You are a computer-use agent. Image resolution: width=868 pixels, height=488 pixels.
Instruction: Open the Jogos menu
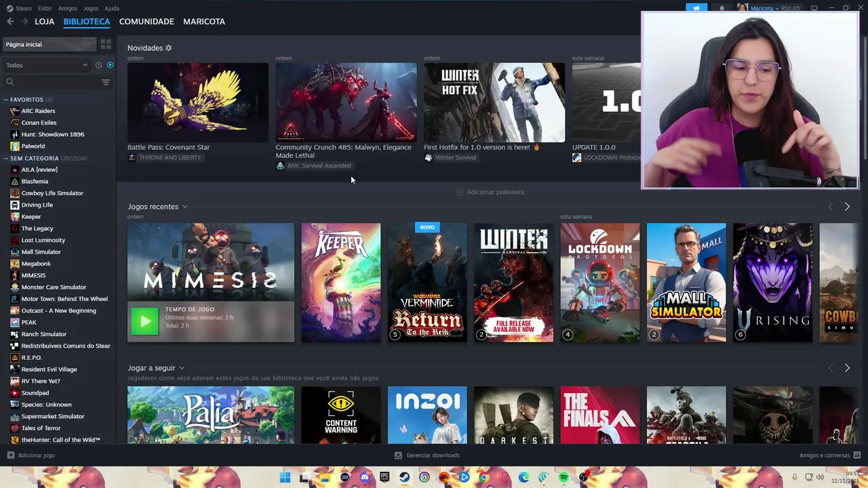pyautogui.click(x=91, y=8)
